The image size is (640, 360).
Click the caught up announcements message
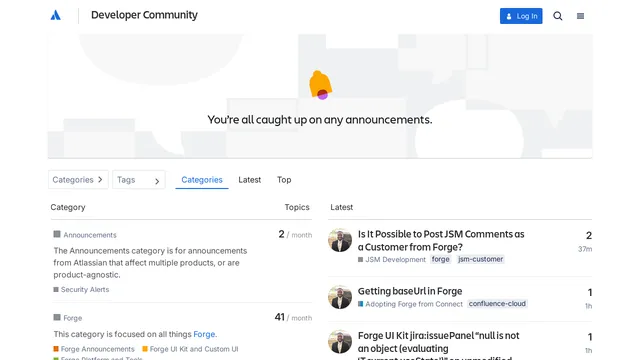[x=320, y=120]
